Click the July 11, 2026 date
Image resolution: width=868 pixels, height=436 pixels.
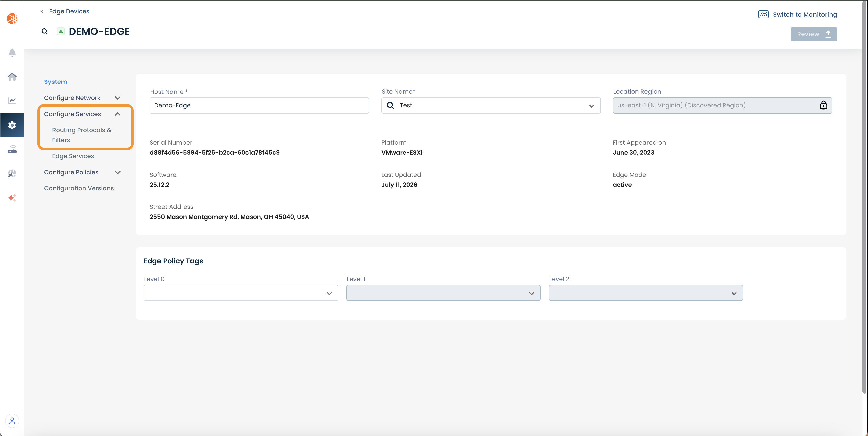(399, 185)
